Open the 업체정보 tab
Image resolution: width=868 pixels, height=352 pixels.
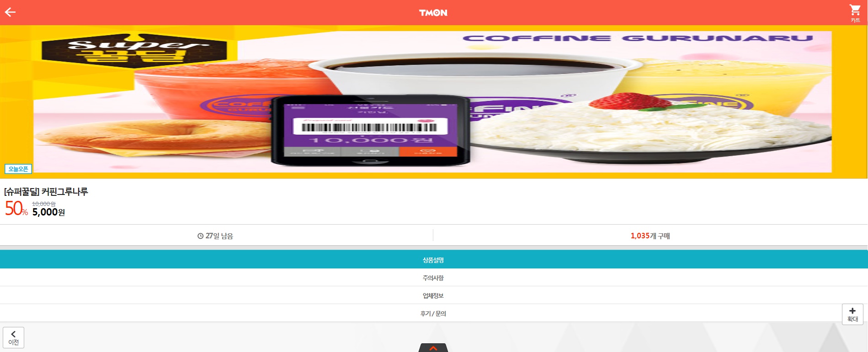tap(434, 295)
